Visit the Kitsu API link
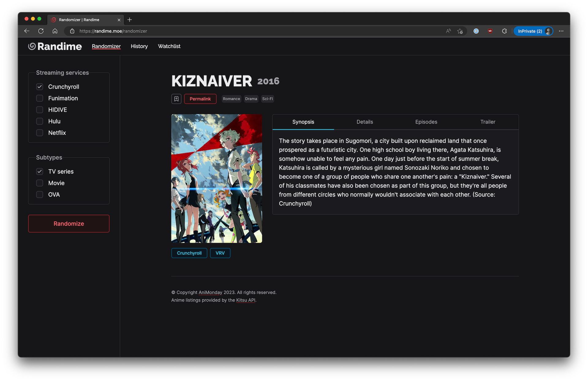The image size is (588, 381). tap(246, 300)
